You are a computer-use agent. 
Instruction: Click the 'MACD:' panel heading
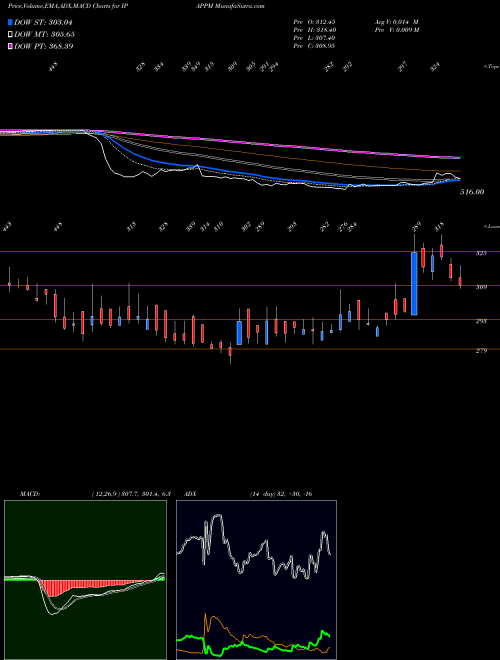coord(29,494)
